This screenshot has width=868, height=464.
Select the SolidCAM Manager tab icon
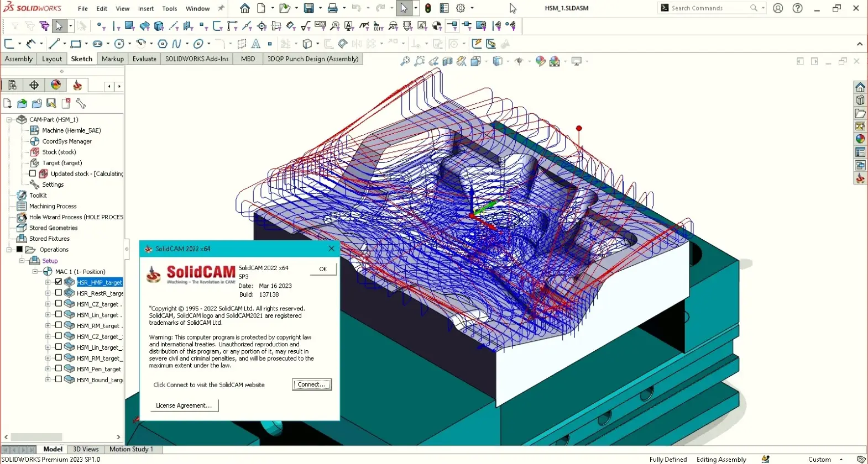[x=77, y=85]
